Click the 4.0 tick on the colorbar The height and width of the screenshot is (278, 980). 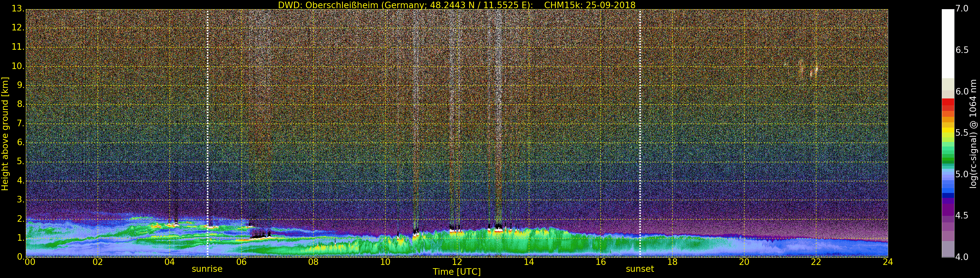962,257
